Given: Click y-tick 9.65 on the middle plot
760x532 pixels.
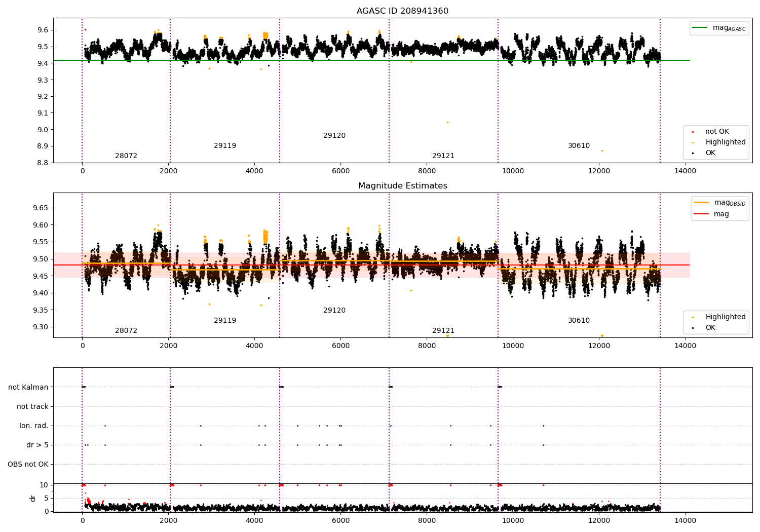Looking at the screenshot, I should tap(41, 208).
